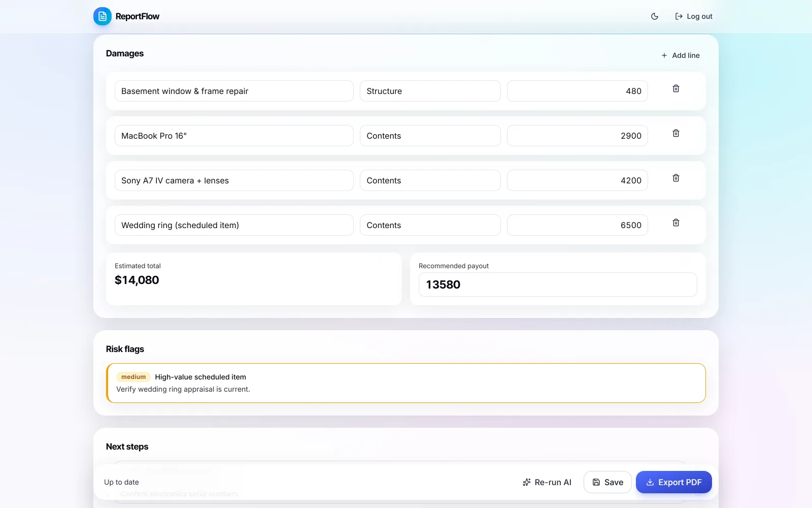The image size is (812, 508).
Task: Delete the MacBook Pro 16" line
Action: pyautogui.click(x=676, y=133)
